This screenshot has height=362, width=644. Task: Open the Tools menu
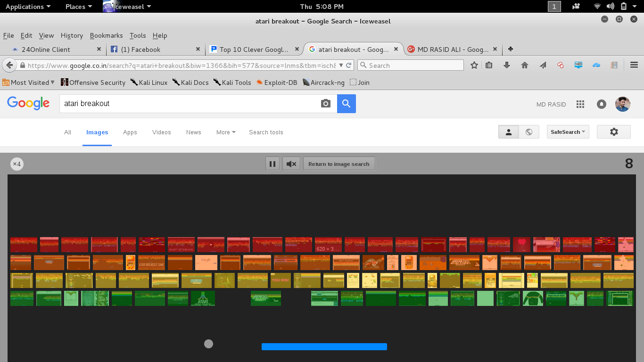point(138,35)
